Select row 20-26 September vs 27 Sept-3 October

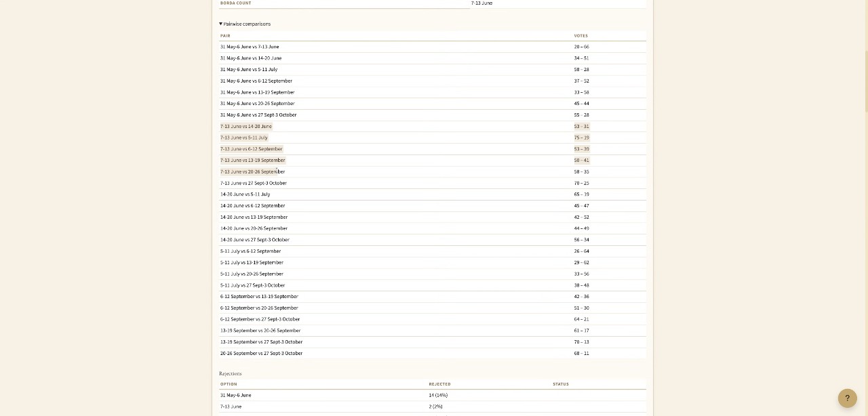(433, 353)
